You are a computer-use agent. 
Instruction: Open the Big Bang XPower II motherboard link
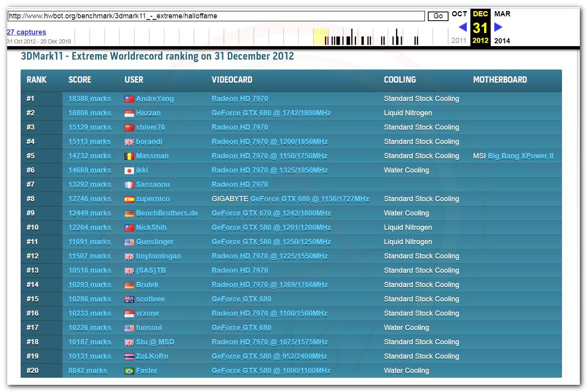520,156
